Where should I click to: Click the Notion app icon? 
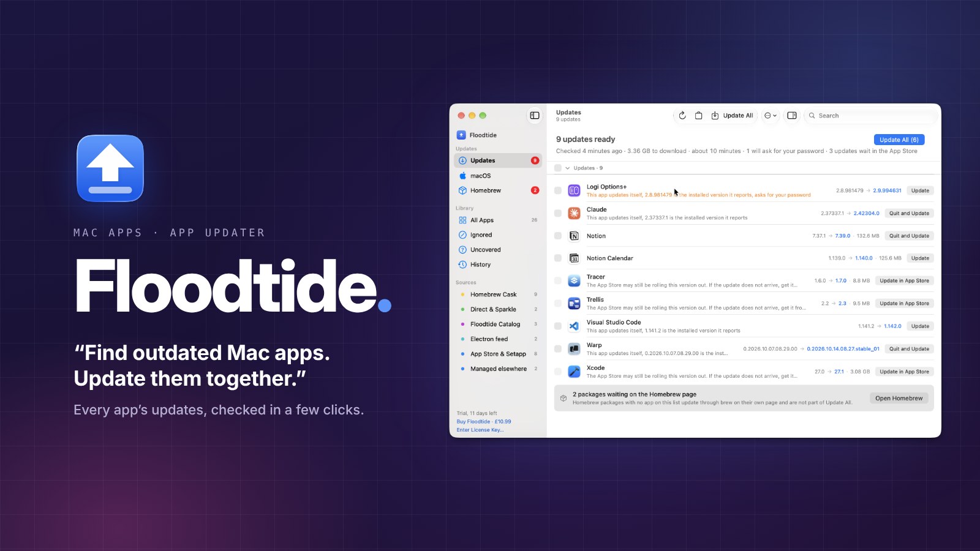click(574, 236)
